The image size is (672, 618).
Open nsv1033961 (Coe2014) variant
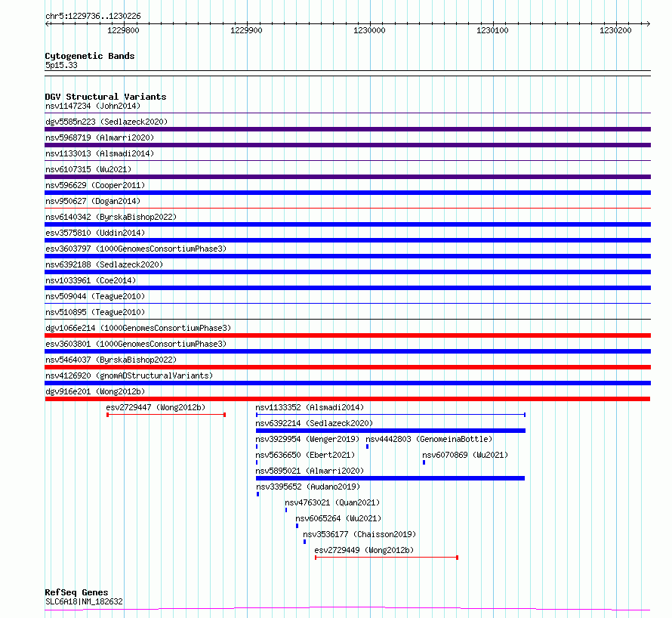pyautogui.click(x=91, y=280)
